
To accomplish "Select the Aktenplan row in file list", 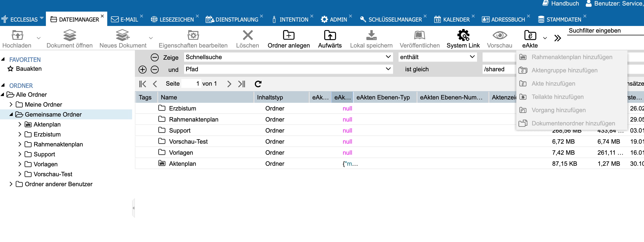I will coord(389,164).
